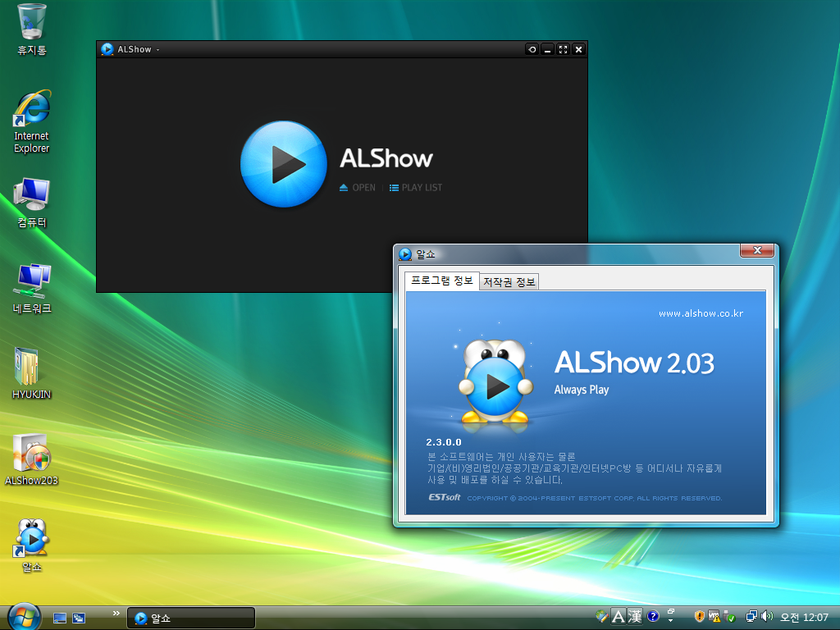Viewport: 840px width, 630px height.
Task: Expand the ALShow title dropdown arrow
Action: [157, 50]
